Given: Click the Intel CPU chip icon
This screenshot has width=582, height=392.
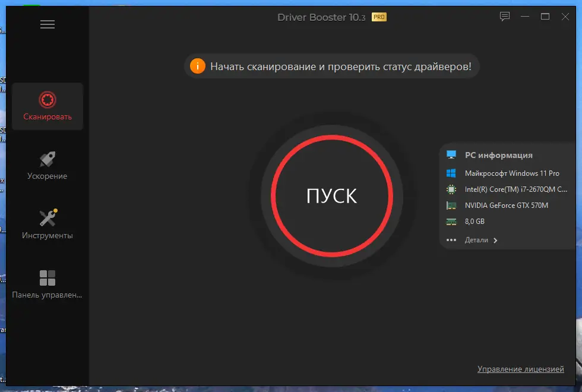Looking at the screenshot, I should click(451, 189).
